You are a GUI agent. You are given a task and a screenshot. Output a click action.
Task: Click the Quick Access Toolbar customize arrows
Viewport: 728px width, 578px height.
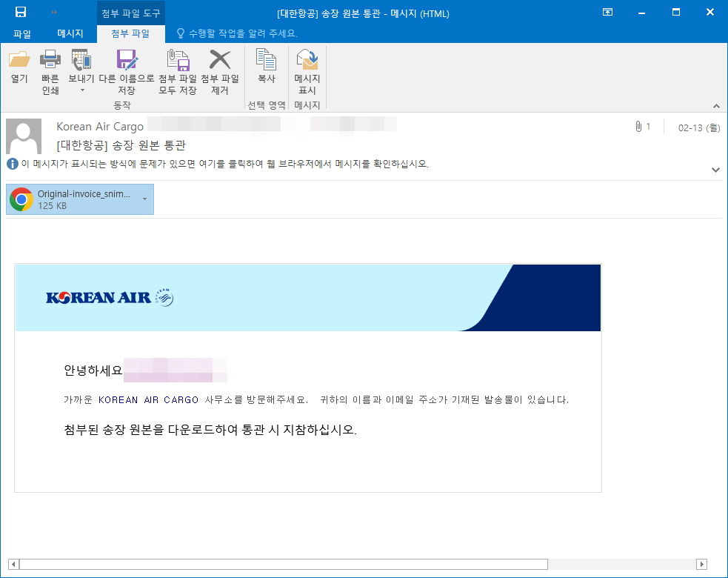tap(54, 12)
